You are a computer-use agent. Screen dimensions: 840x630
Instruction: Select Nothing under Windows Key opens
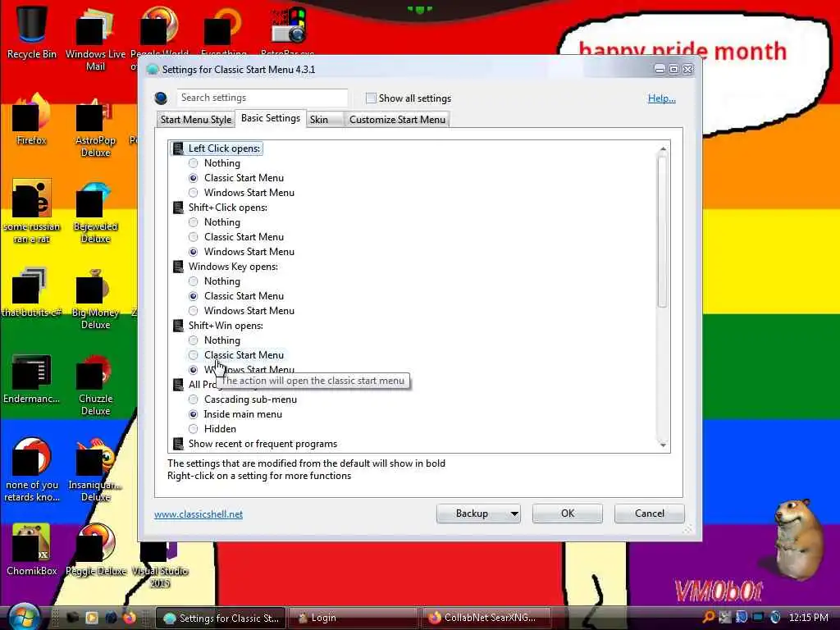coord(194,281)
